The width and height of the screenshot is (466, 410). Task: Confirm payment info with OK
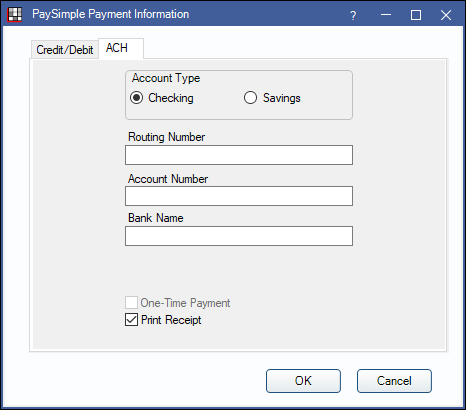tap(303, 381)
